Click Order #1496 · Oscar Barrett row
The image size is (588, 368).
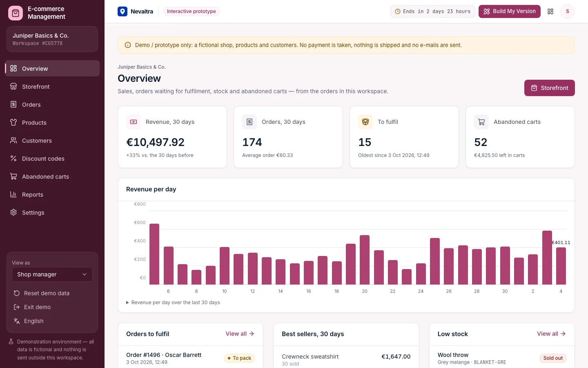[x=191, y=358]
